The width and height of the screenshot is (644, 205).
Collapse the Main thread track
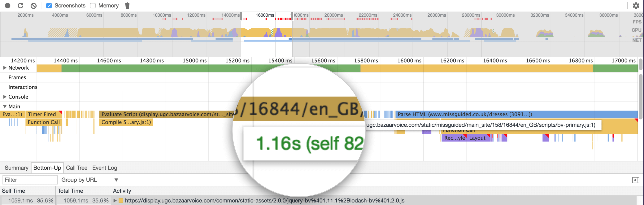pos(5,107)
